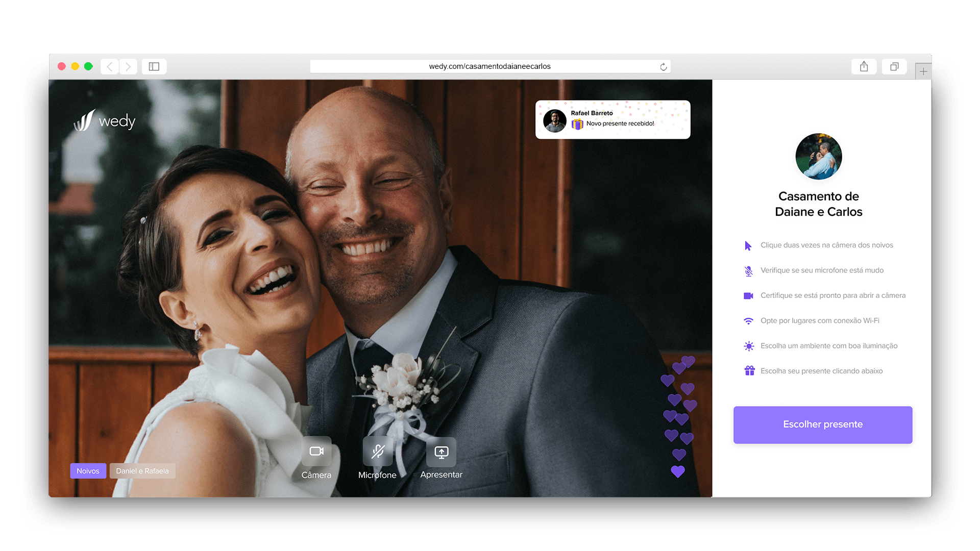Select the Noivos tab
Screen dimensions: 980x551
88,471
